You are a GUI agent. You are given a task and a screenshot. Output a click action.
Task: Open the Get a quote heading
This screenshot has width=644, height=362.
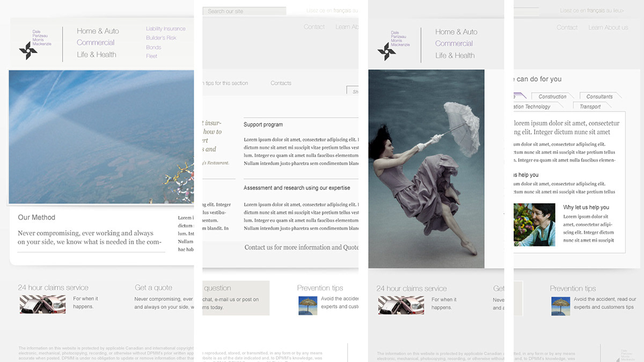click(153, 288)
